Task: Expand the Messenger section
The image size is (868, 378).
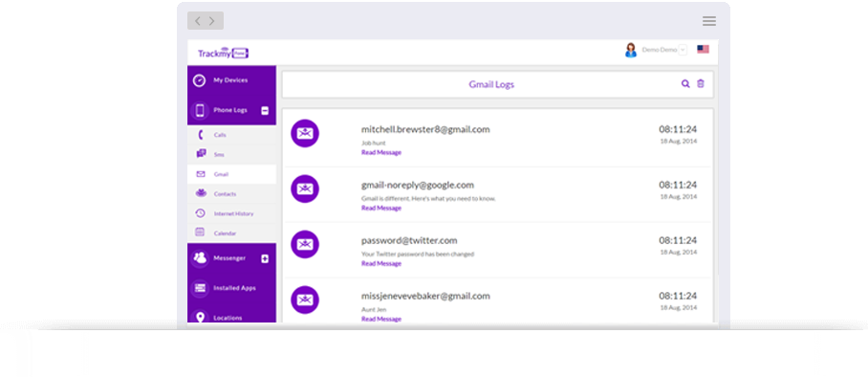Action: pyautogui.click(x=265, y=258)
